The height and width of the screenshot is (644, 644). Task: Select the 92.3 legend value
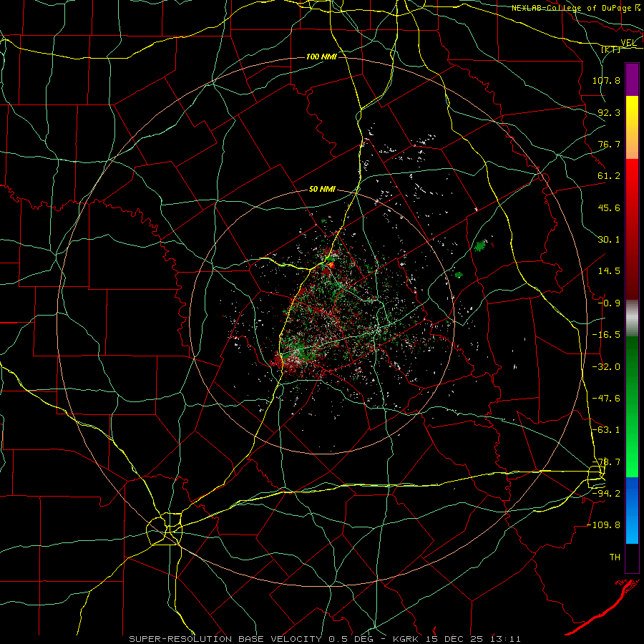609,112
